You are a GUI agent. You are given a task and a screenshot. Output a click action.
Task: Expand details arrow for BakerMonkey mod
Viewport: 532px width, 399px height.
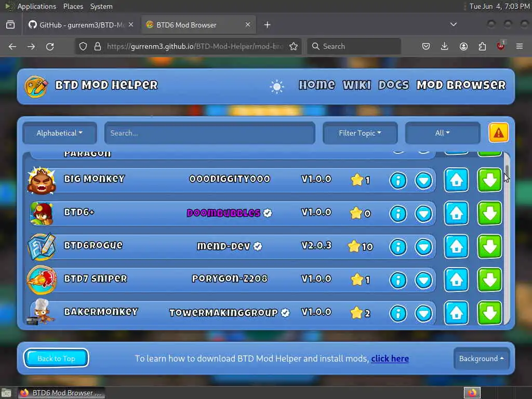(424, 313)
